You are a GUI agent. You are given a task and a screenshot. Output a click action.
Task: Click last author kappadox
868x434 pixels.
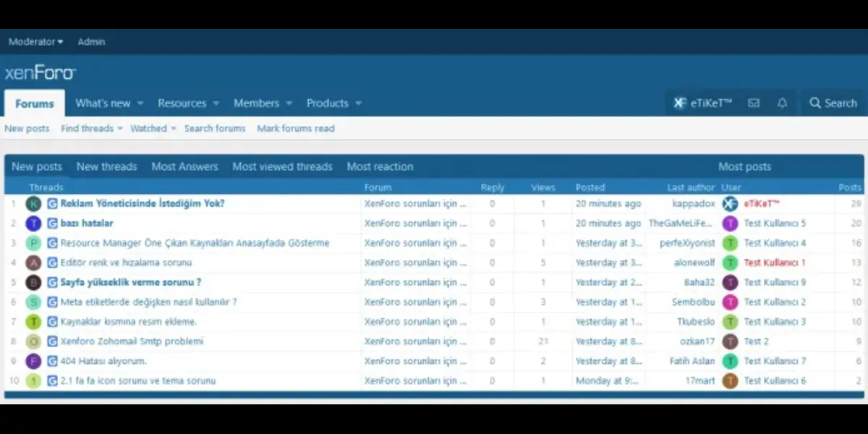point(694,204)
